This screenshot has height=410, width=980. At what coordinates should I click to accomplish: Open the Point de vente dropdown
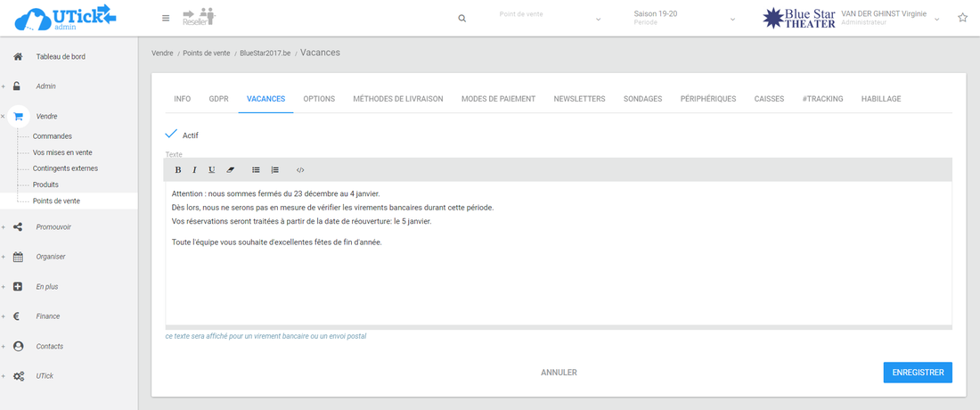[550, 18]
